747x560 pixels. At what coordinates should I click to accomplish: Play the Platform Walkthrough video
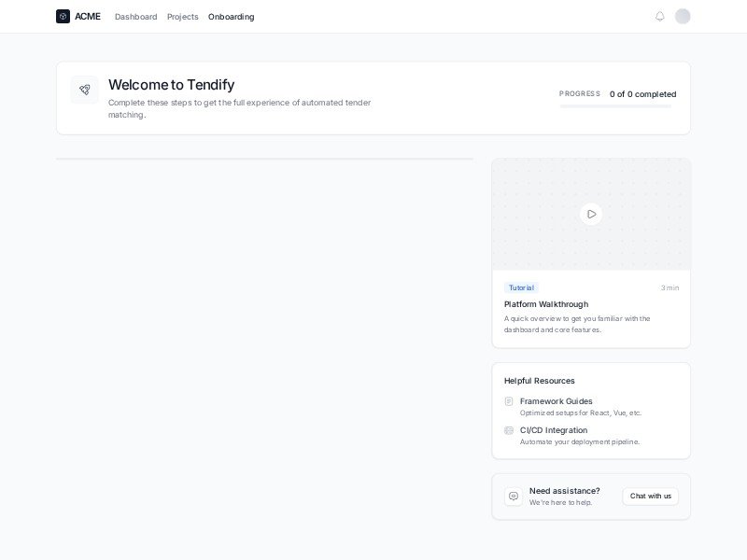(591, 214)
